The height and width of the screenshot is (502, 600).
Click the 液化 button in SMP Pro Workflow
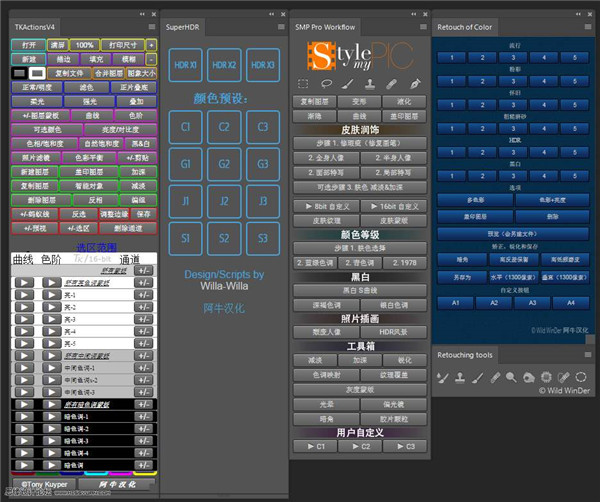point(404,102)
